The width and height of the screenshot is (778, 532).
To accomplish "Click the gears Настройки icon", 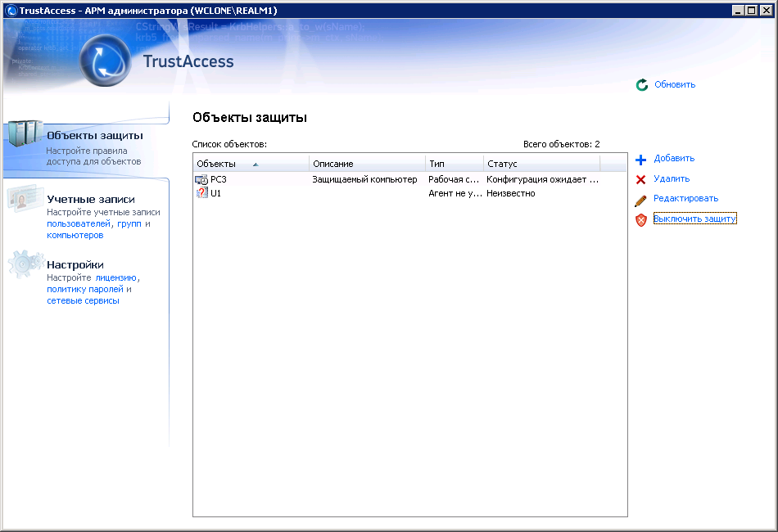I will click(25, 264).
